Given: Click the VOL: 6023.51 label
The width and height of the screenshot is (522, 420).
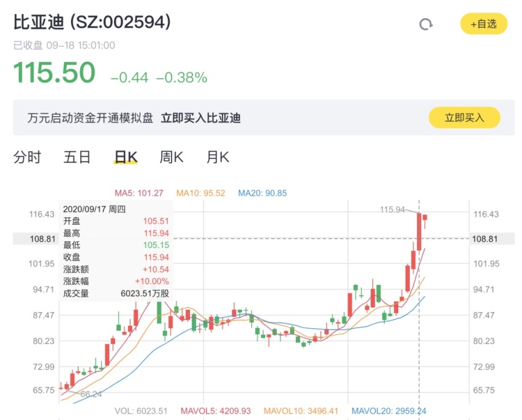Looking at the screenshot, I should (141, 411).
